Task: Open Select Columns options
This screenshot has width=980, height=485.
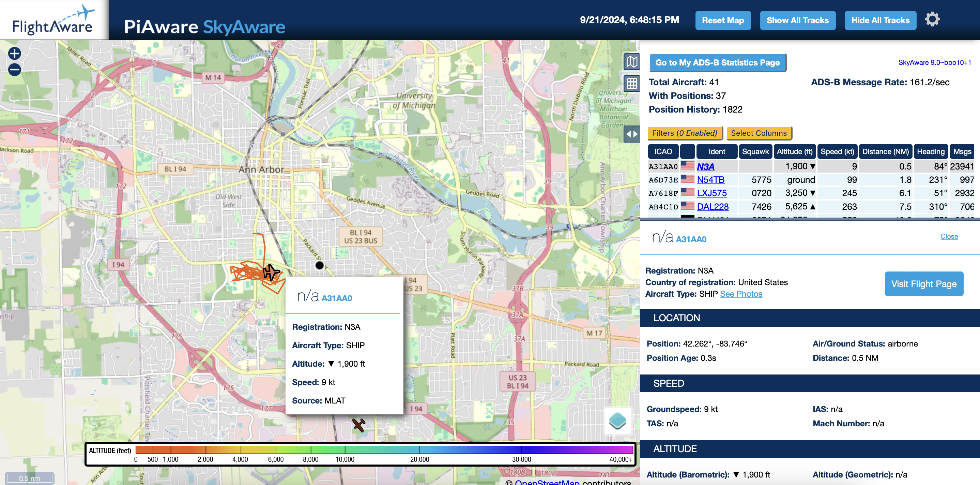Action: (x=759, y=133)
